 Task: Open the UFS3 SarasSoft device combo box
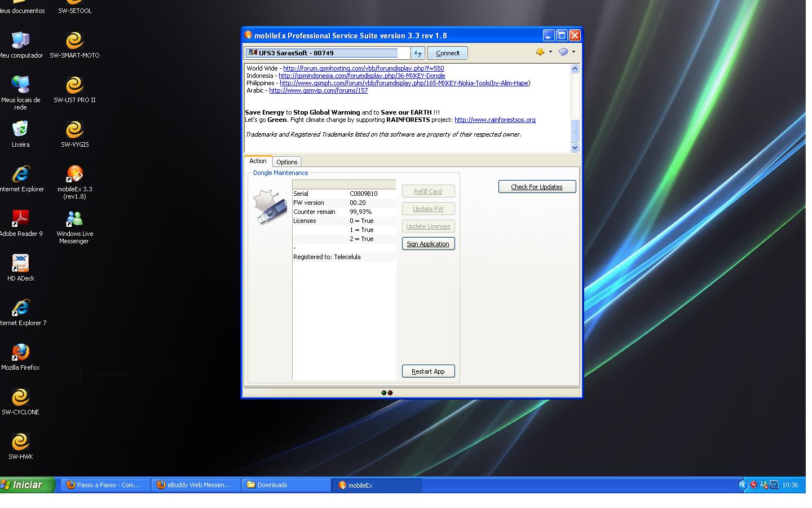point(327,53)
